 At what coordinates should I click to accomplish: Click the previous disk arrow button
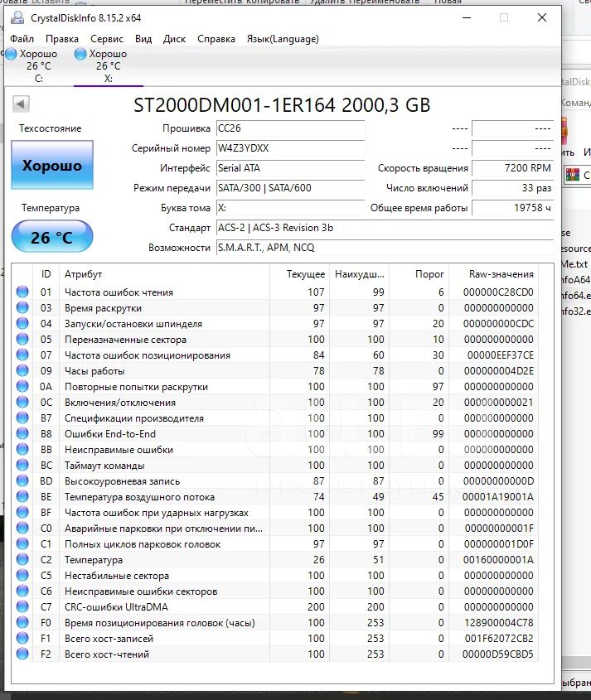coord(21,104)
